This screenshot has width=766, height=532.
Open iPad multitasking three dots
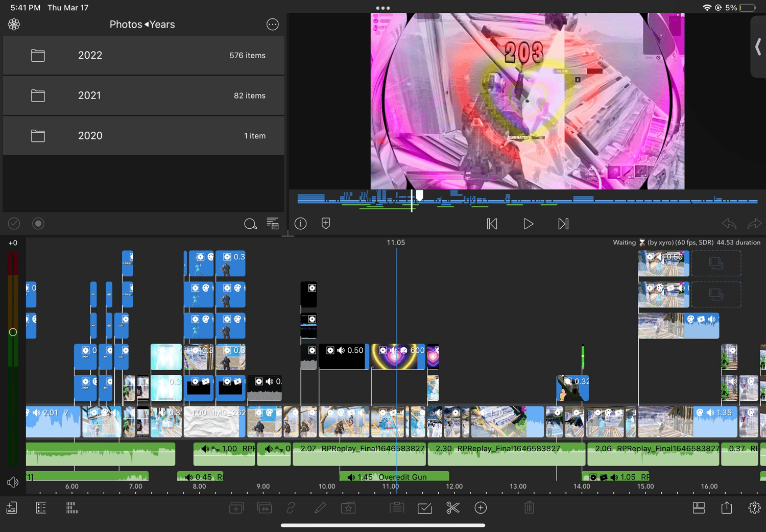[x=382, y=8]
